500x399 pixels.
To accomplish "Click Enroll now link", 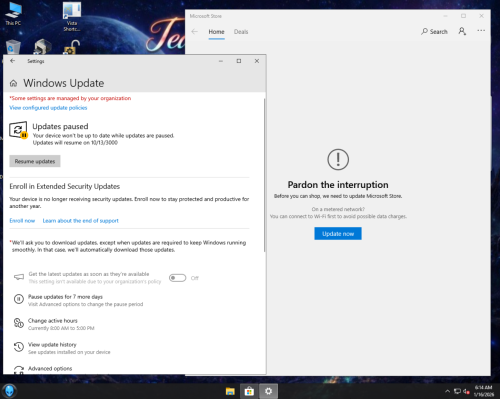I will coord(22,221).
